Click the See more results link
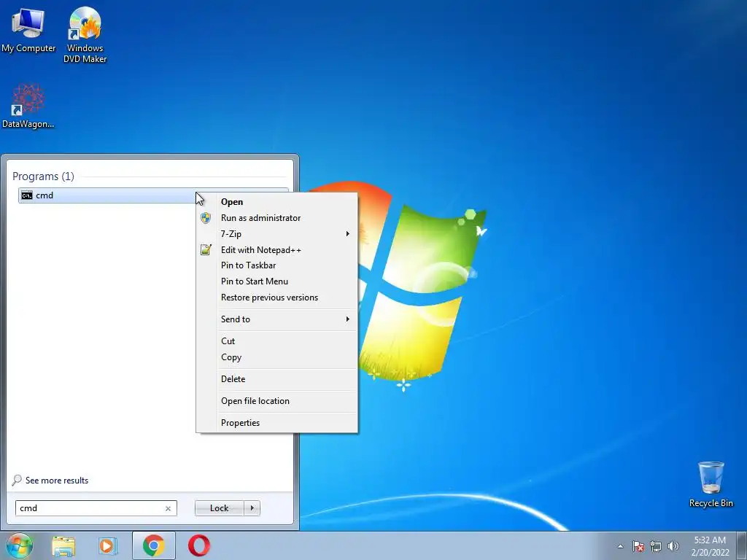This screenshot has height=560, width=747. 57,481
